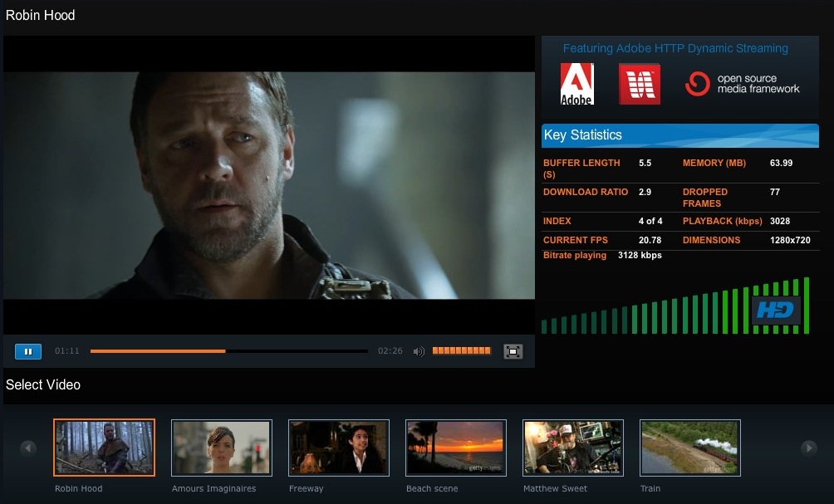This screenshot has height=504, width=834.
Task: Click the DOWNLOAD RATIO value 2.9
Action: pyautogui.click(x=645, y=192)
